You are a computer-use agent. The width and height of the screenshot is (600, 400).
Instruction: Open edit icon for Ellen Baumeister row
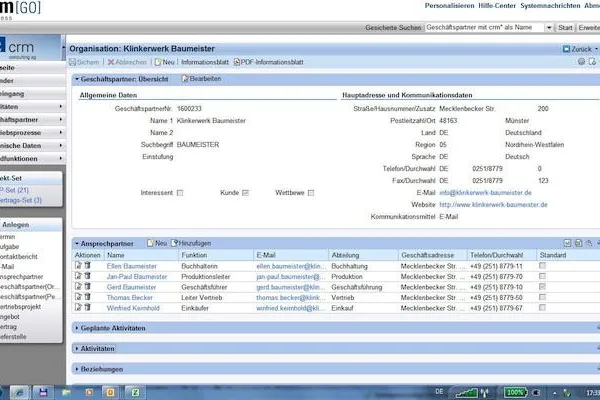point(78,265)
